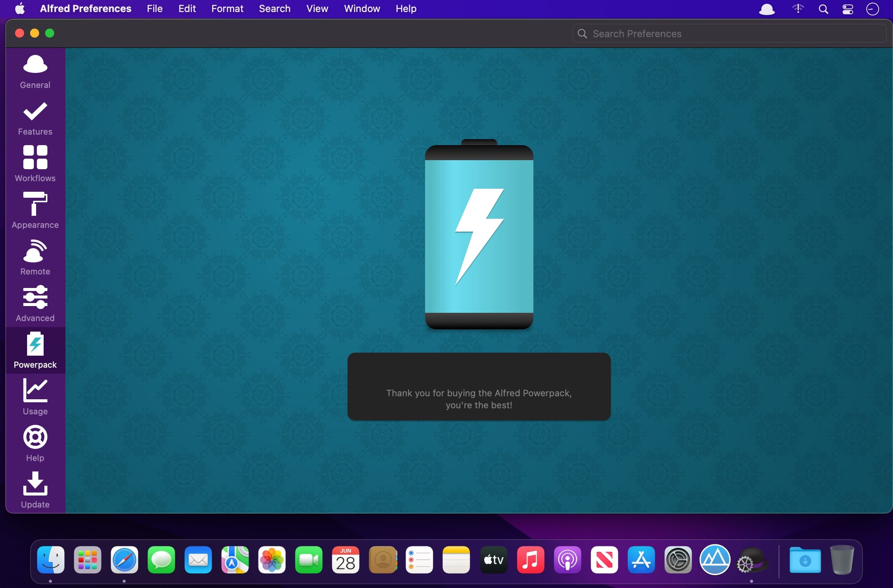Open Control Center in menu bar

(847, 9)
